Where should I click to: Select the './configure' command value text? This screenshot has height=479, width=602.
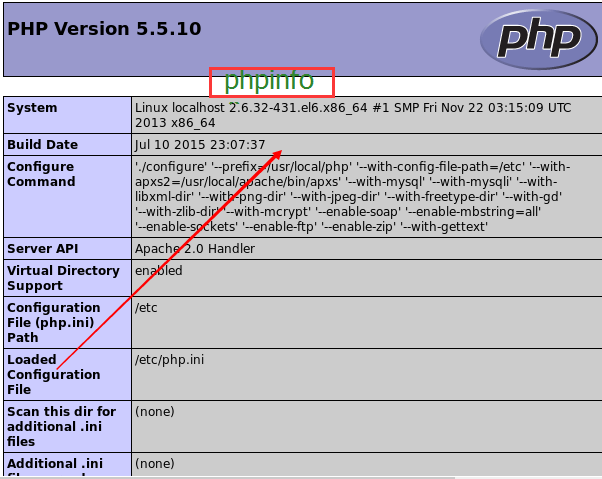click(352, 197)
